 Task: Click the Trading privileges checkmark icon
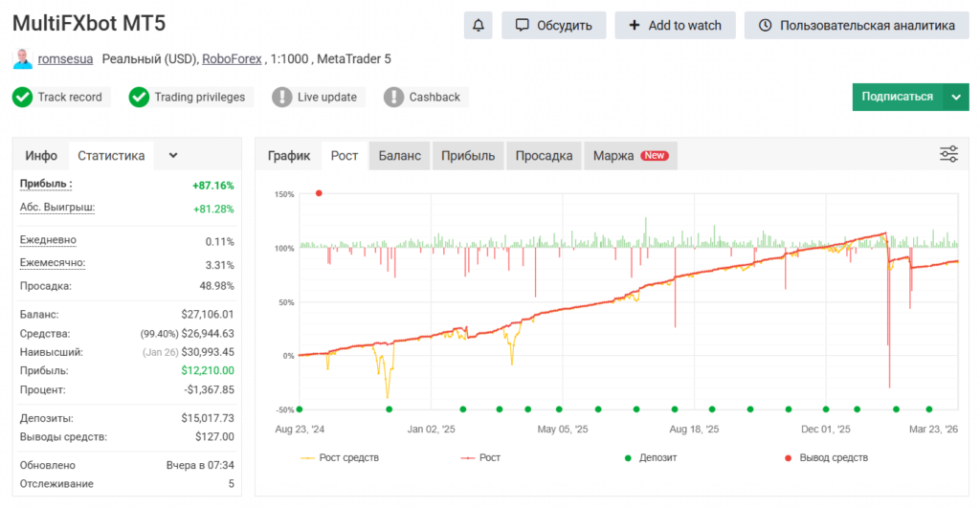point(140,97)
